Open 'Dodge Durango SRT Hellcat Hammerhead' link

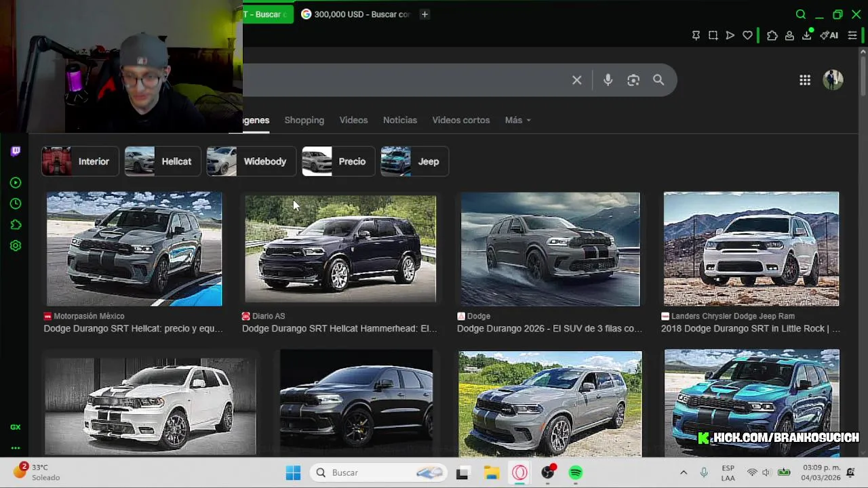click(340, 328)
